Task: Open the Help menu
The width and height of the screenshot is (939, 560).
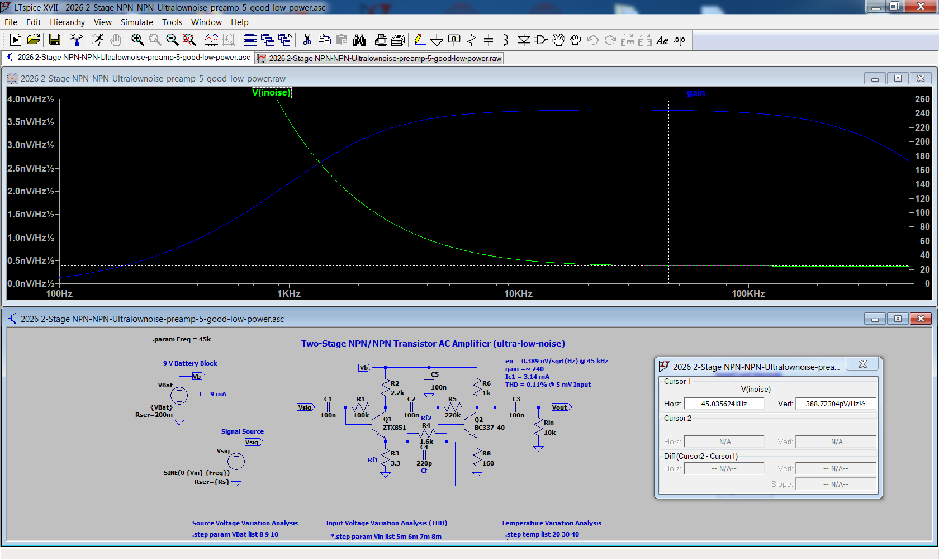Action: click(x=239, y=22)
